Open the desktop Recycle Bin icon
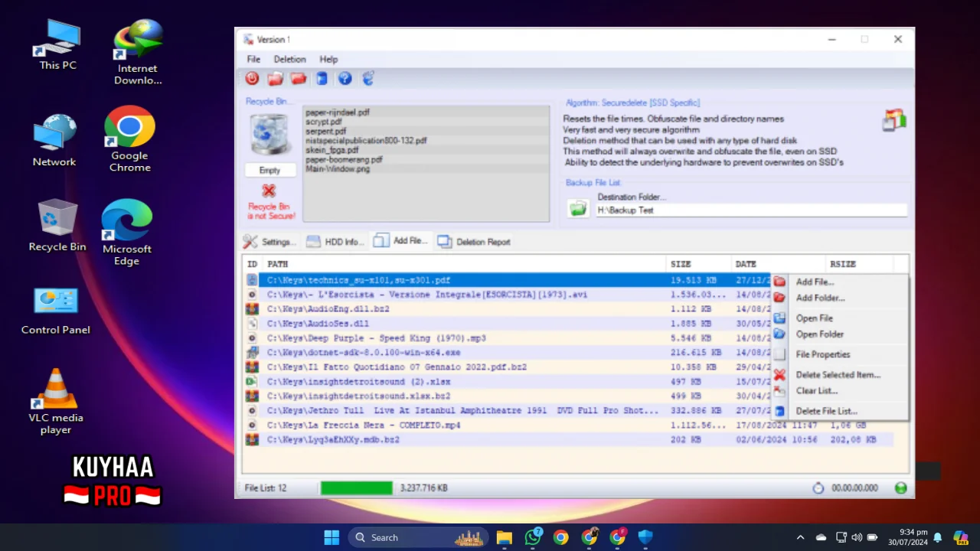The height and width of the screenshot is (551, 980). point(57,225)
